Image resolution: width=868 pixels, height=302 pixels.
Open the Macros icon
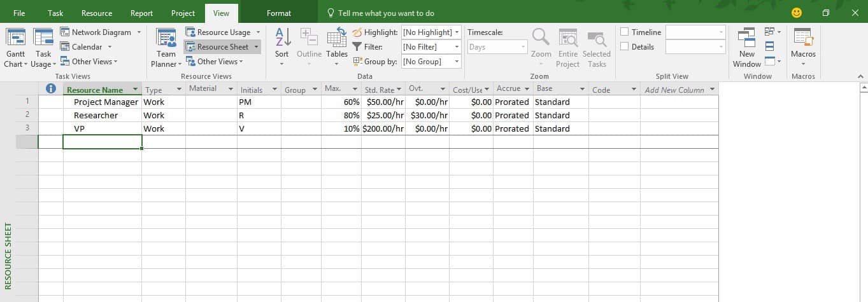tap(802, 38)
